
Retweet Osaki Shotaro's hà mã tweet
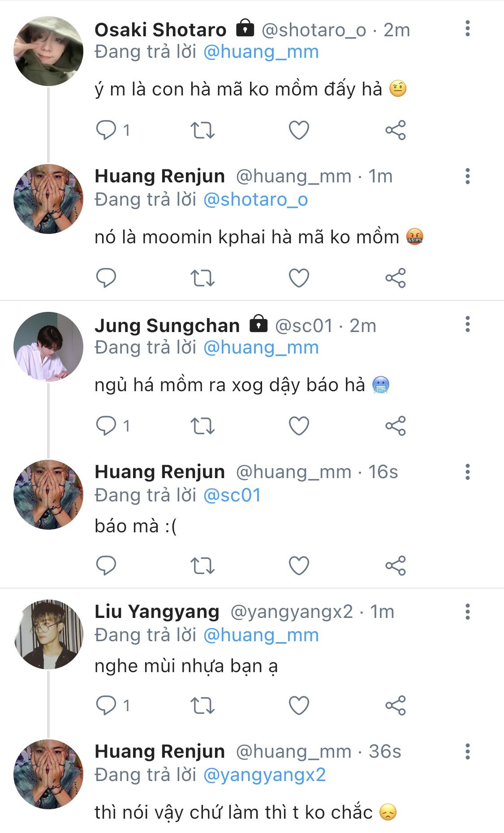click(202, 130)
